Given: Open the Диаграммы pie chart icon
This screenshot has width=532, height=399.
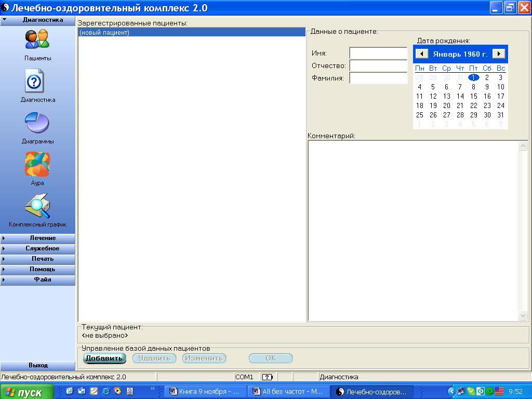Looking at the screenshot, I should [x=37, y=123].
